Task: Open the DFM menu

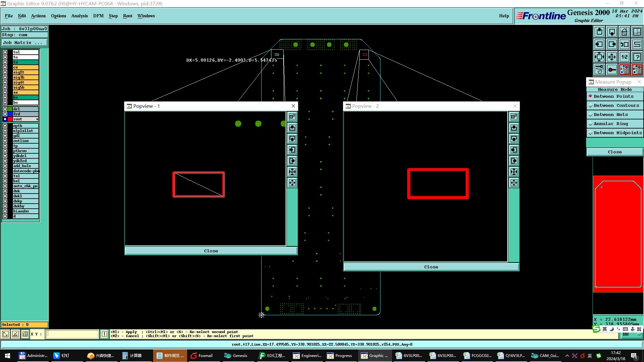Action: click(98, 16)
